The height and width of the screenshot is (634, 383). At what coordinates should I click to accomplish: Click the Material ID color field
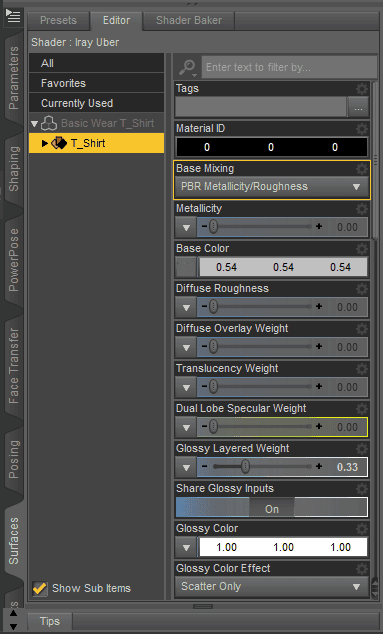(x=272, y=147)
